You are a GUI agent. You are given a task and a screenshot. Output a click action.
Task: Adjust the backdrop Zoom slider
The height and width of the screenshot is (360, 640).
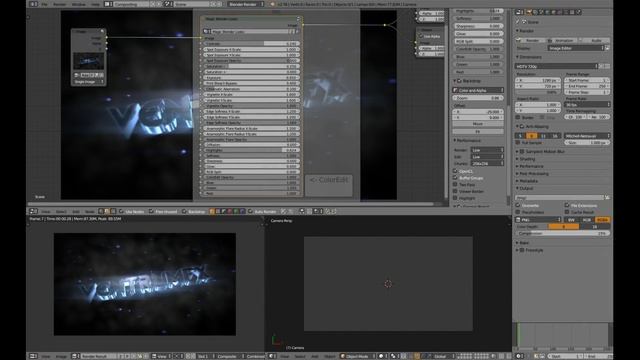pos(478,98)
